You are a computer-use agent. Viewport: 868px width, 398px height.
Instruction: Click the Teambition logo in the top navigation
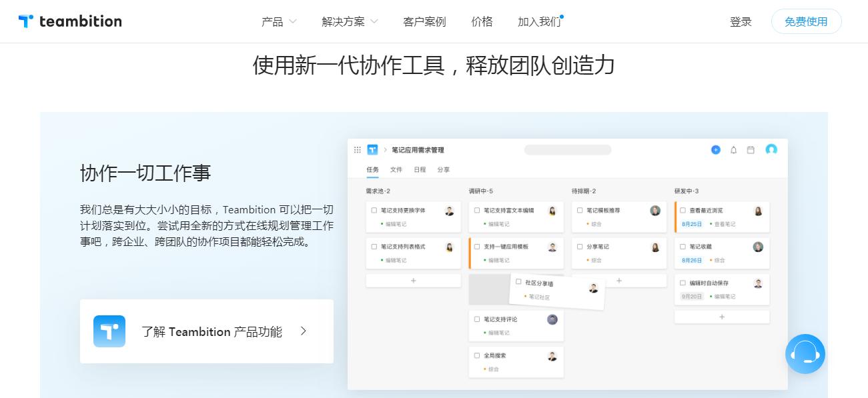(x=69, y=21)
